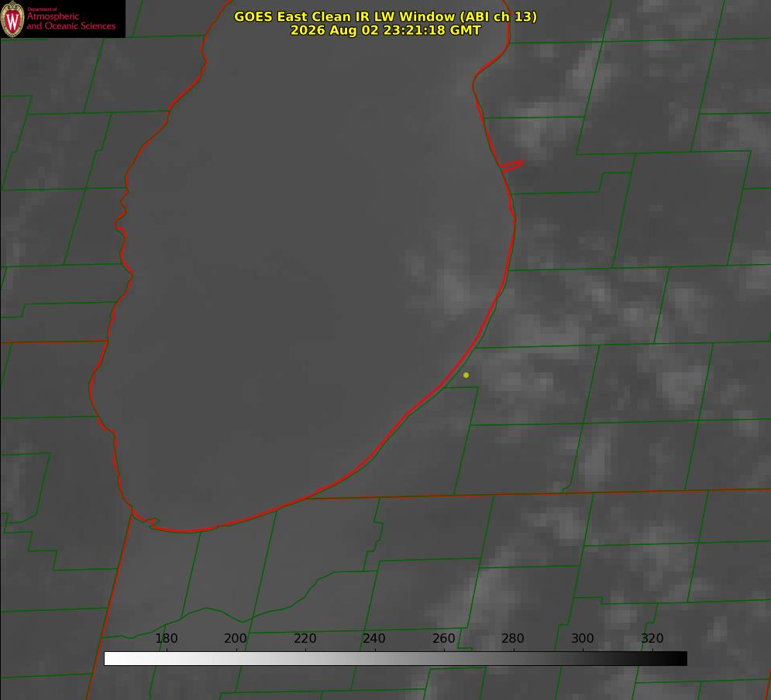Click the 260 label on the colorbar

[x=443, y=638]
